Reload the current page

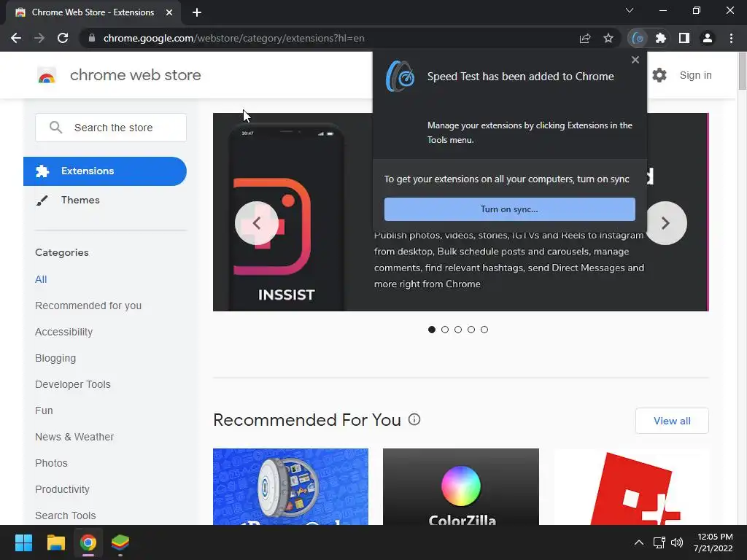tap(63, 38)
